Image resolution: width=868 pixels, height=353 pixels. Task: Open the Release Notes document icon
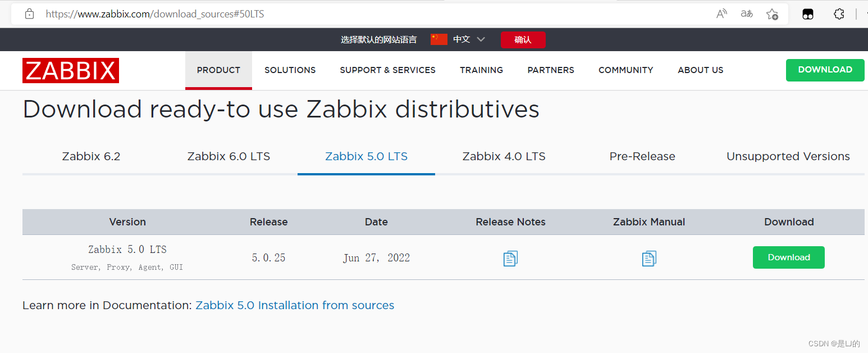click(510, 258)
